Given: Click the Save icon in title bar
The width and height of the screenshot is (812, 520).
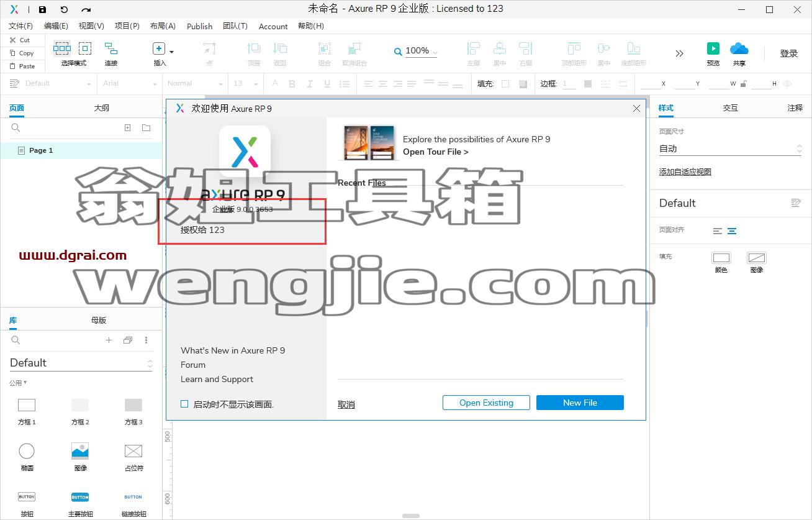Looking at the screenshot, I should coord(42,9).
